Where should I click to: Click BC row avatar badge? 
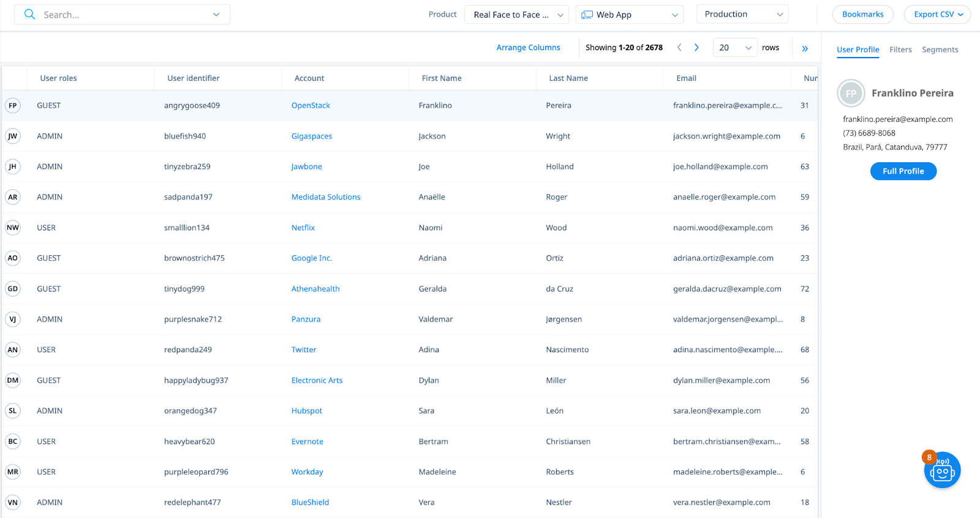coord(13,441)
